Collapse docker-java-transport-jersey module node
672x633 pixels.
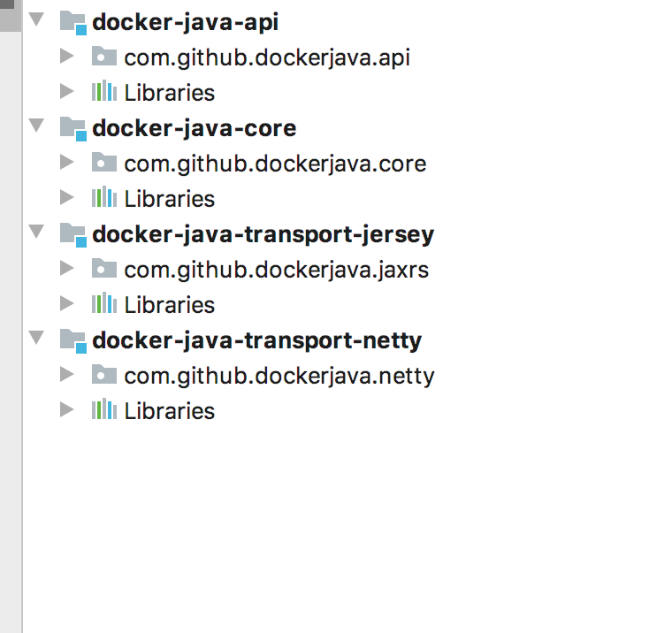tap(36, 232)
